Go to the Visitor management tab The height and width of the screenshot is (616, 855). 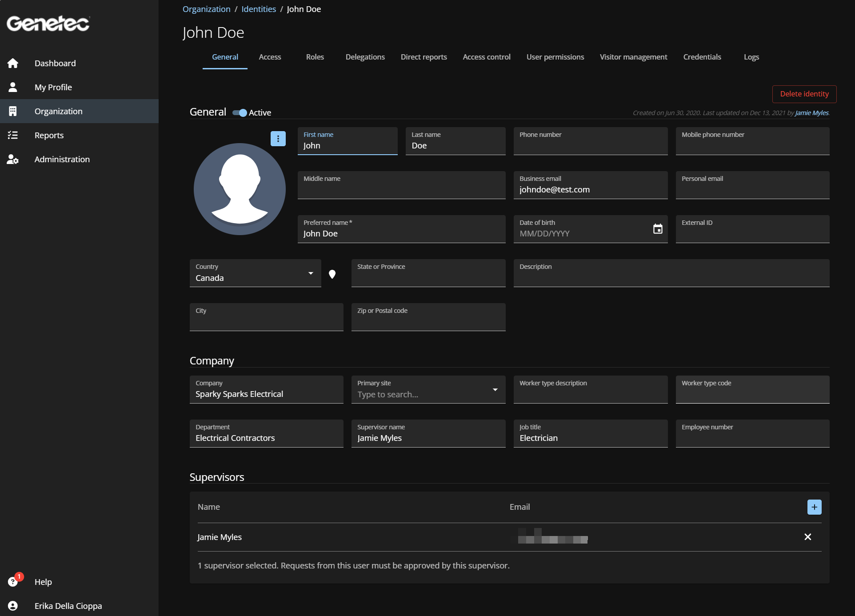tap(633, 57)
